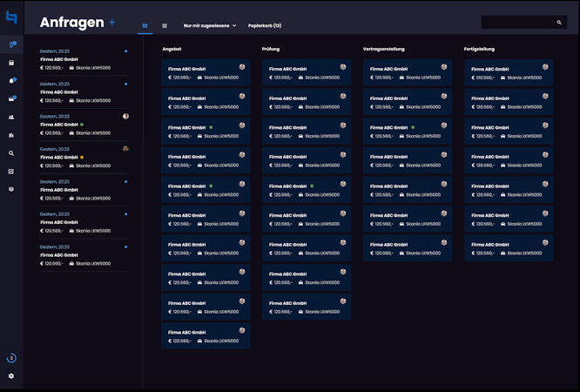This screenshot has width=580, height=392.
Task: Open the contacts people icon in sidebar
Action: [11, 117]
